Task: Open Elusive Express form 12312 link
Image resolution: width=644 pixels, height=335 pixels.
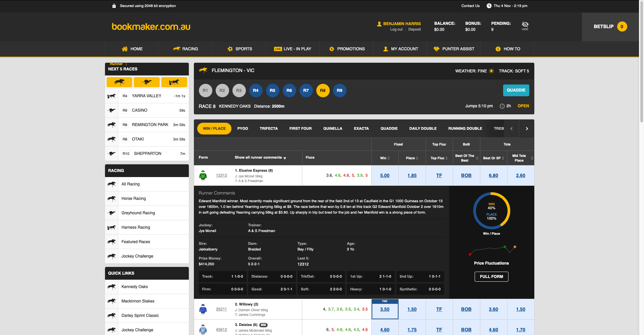Action: point(221,175)
